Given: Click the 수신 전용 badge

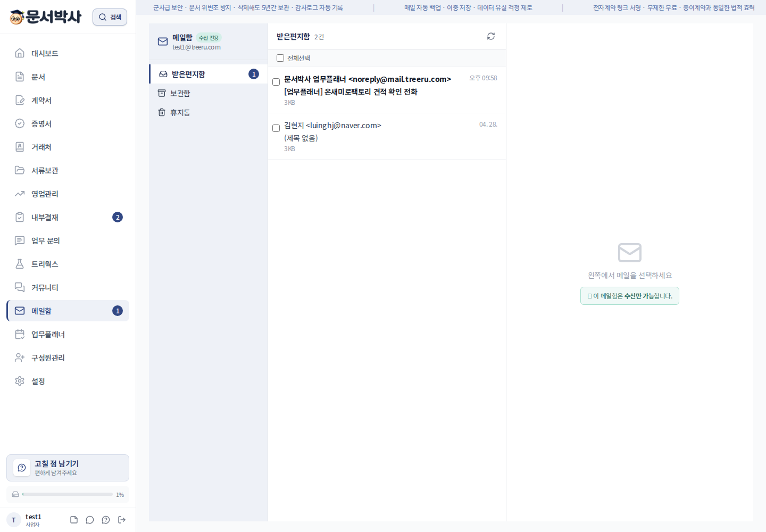Looking at the screenshot, I should [x=209, y=38].
